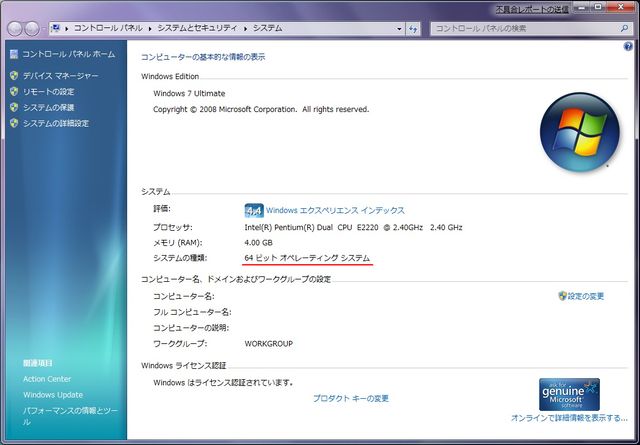Refresh the address bar location
640x445 pixels.
(413, 29)
